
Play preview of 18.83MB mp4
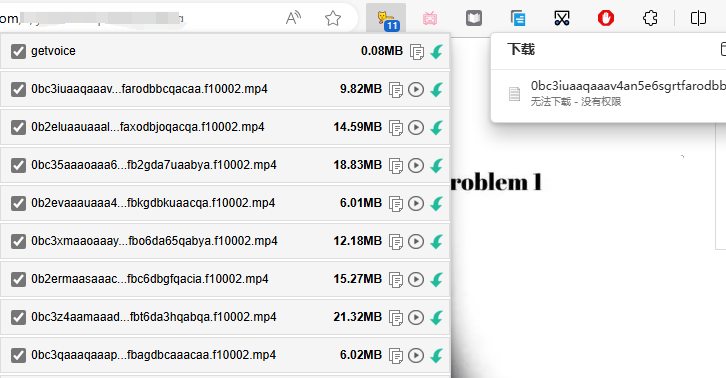point(416,165)
